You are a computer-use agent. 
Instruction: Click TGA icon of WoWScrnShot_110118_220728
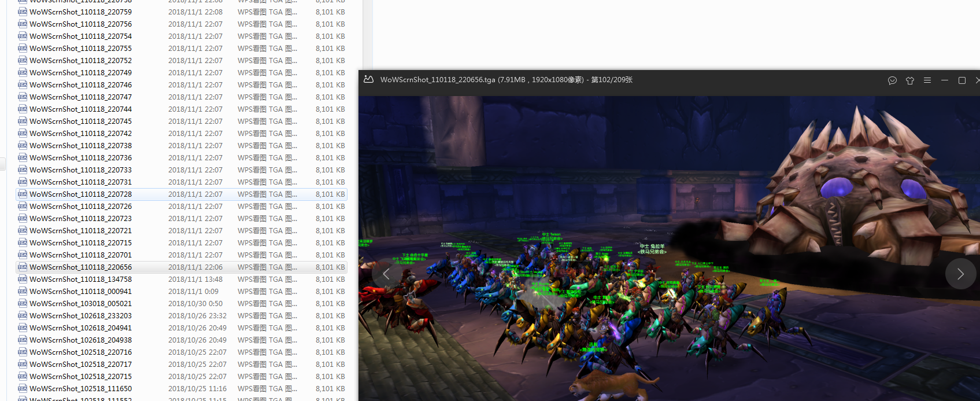[23, 194]
